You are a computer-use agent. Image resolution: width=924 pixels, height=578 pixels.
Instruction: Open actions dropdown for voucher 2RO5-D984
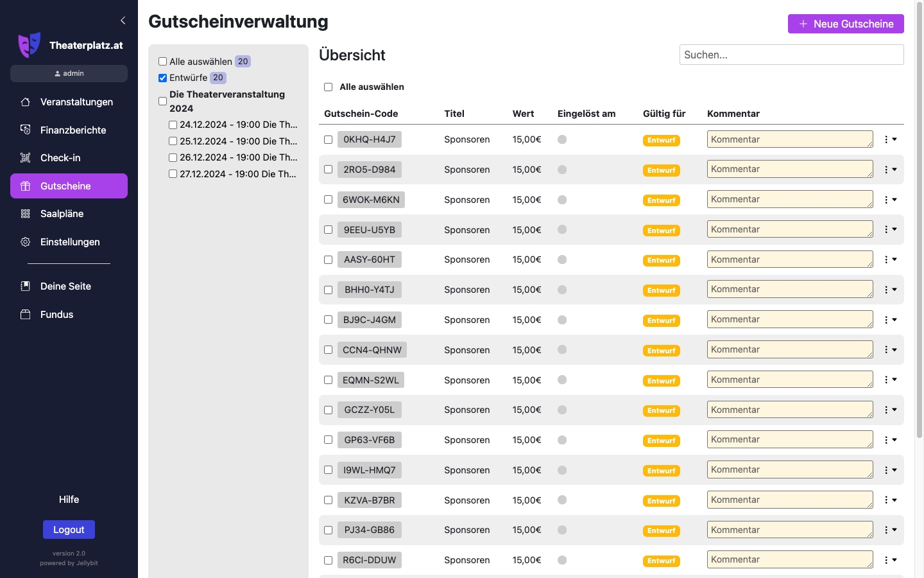point(889,170)
